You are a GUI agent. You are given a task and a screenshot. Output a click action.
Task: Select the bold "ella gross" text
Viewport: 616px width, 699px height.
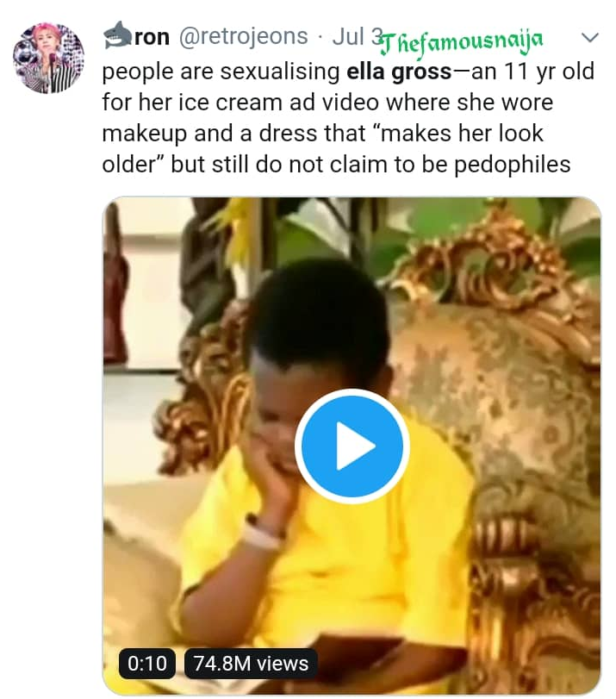397,72
